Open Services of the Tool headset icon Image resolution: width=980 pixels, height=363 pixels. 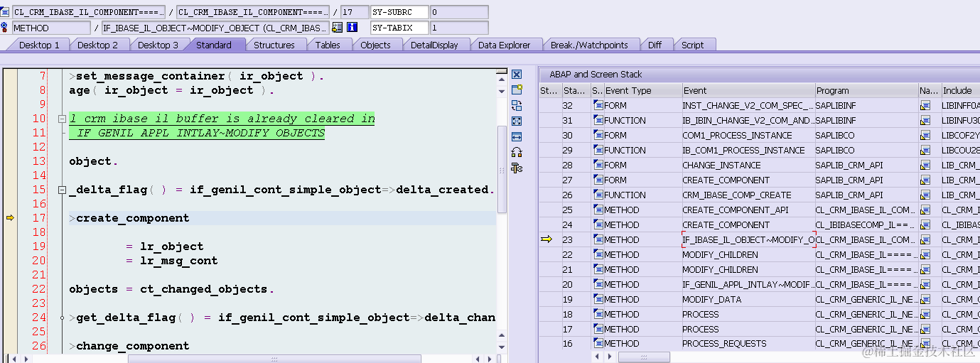tap(517, 152)
